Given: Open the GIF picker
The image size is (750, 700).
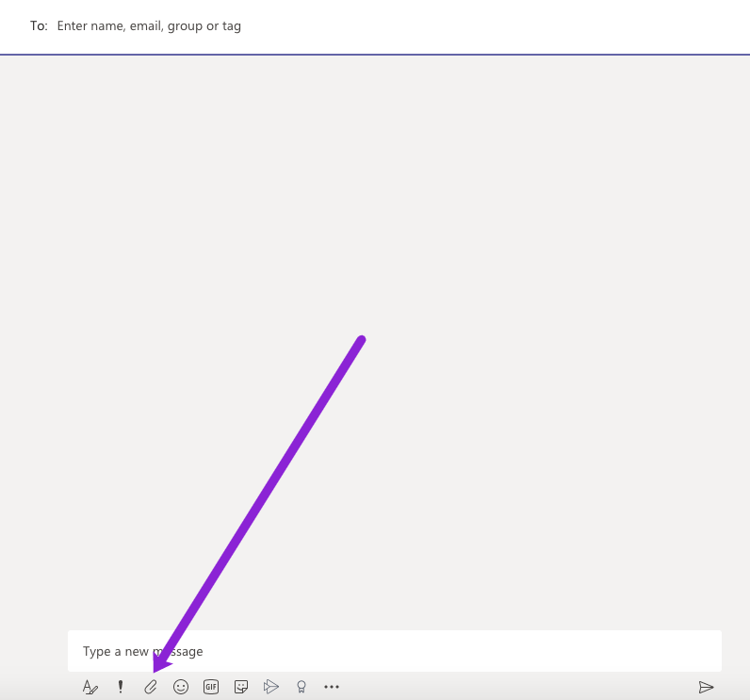Looking at the screenshot, I should [211, 687].
